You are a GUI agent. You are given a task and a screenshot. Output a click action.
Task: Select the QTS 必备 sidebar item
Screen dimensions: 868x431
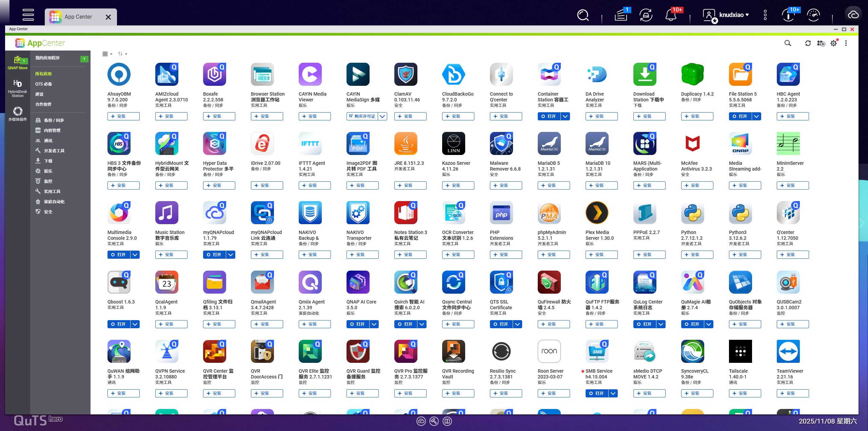click(x=44, y=84)
